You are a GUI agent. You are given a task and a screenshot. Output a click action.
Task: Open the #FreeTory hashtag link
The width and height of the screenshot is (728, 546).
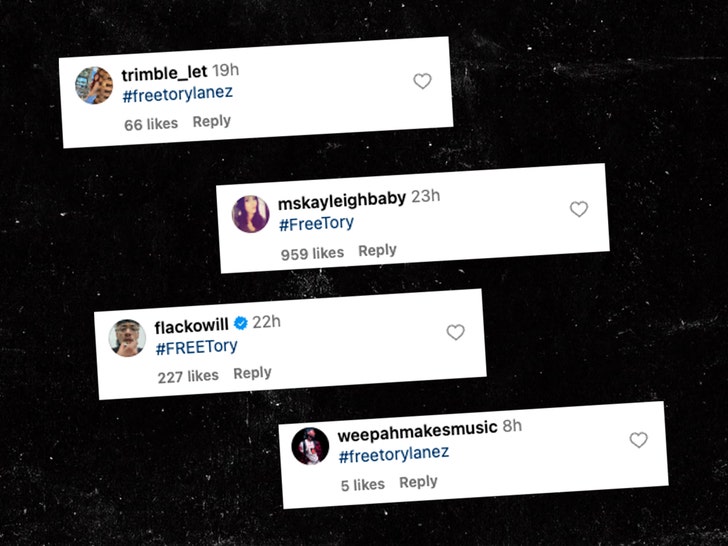(x=316, y=224)
